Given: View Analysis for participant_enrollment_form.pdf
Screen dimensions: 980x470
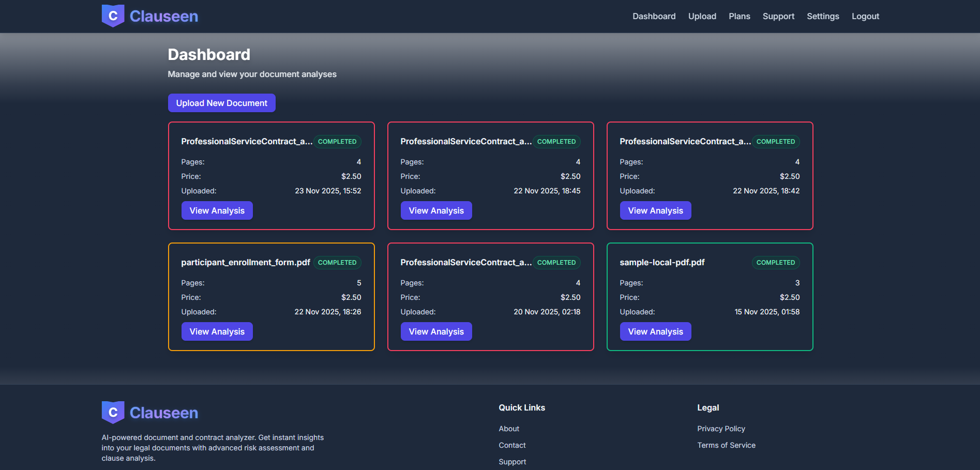Looking at the screenshot, I should tap(217, 331).
